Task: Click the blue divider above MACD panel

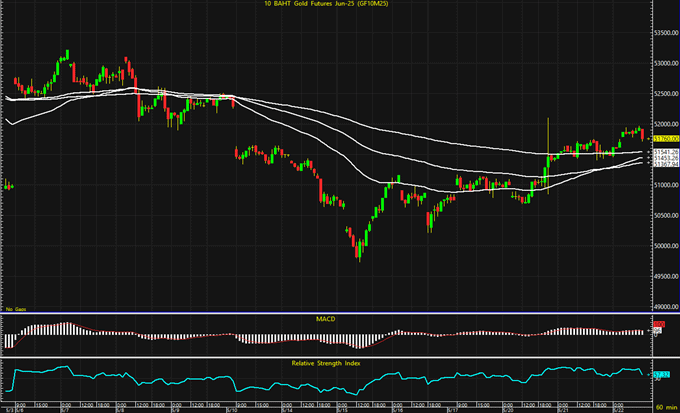Action: click(329, 313)
